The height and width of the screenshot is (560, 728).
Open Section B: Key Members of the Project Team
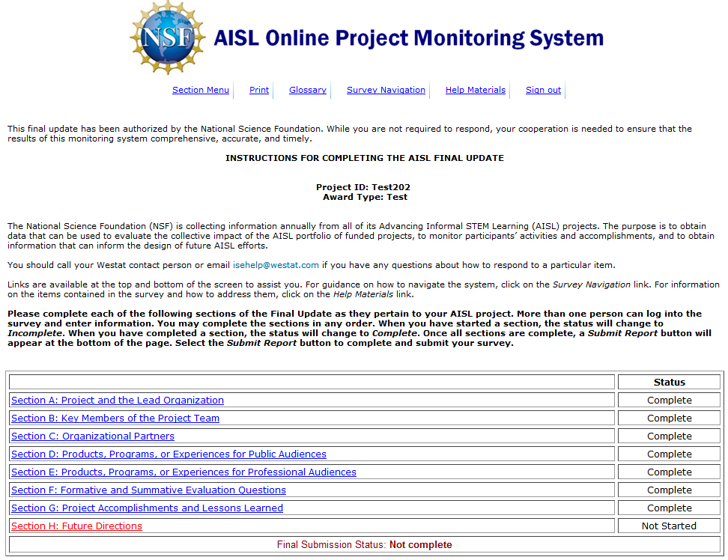(x=115, y=418)
